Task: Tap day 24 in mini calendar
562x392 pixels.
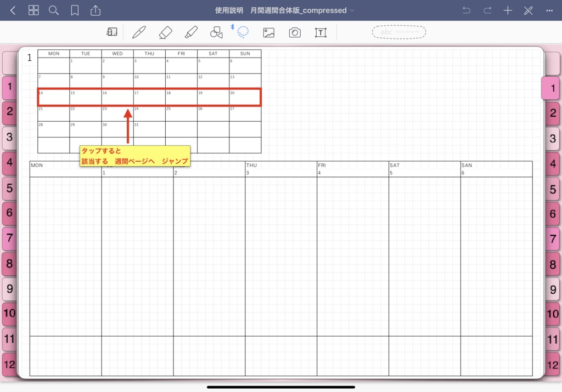Action: 149,113
